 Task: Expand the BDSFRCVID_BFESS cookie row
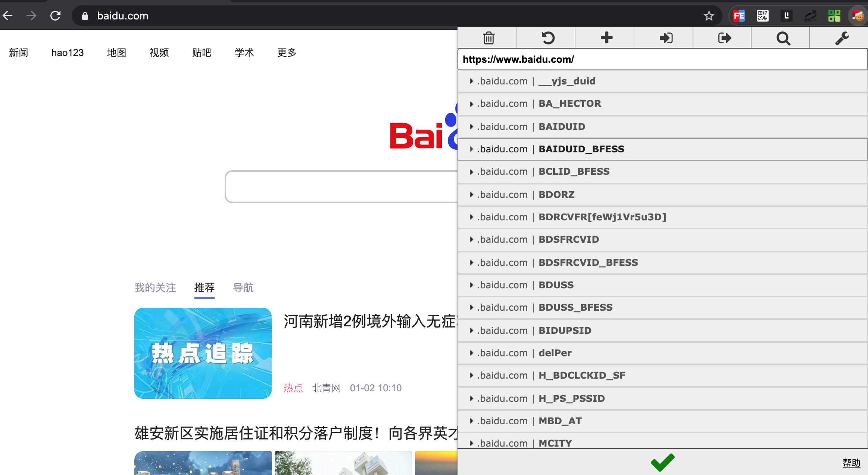coord(662,263)
